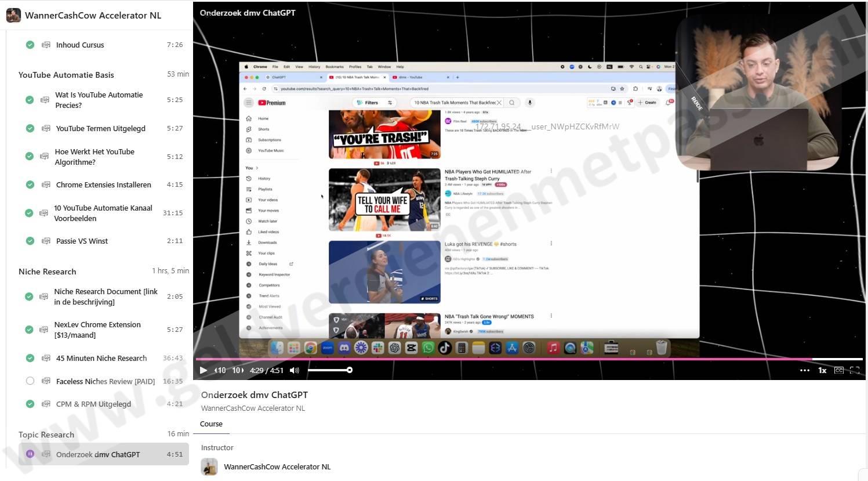Select the Course tab
Screen dimensions: 868x481
click(x=211, y=424)
